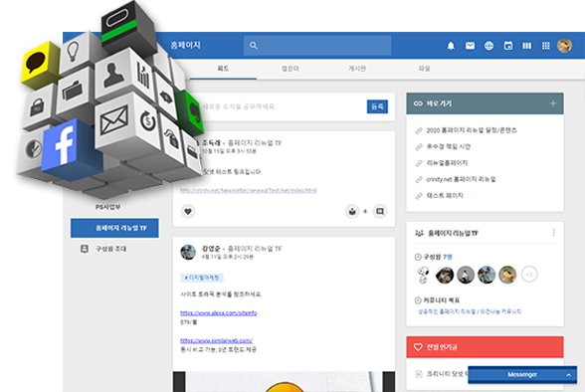Click the columns board icon in header

click(x=527, y=46)
